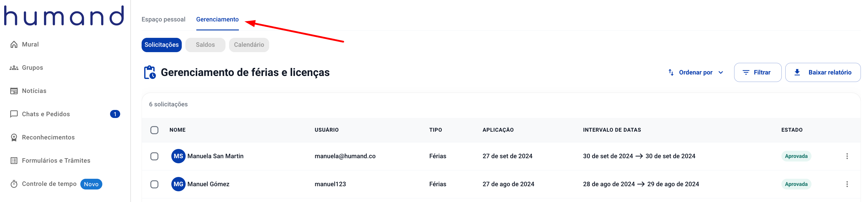Image resolution: width=868 pixels, height=202 pixels.
Task: Select the Calendário tab pill
Action: coord(249,45)
